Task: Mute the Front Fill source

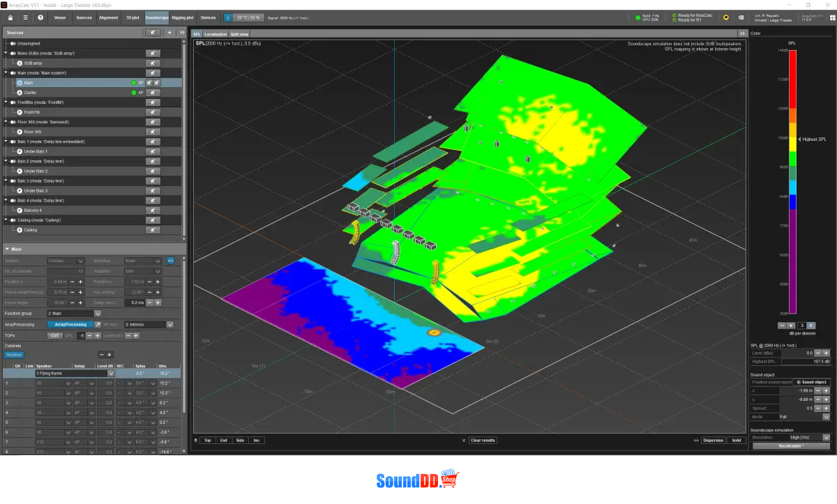Action: click(153, 112)
